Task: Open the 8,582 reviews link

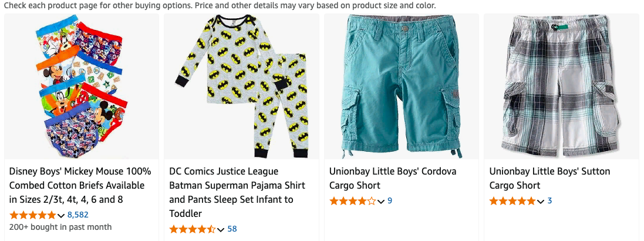Action: coord(78,215)
